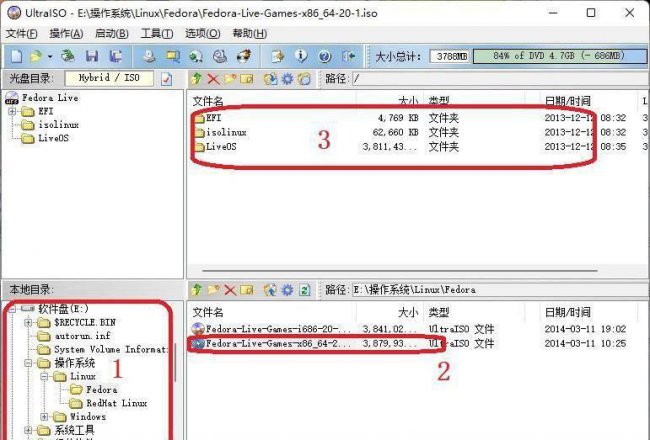Open the 工具(T) menu
The height and width of the screenshot is (440, 650).
(157, 34)
